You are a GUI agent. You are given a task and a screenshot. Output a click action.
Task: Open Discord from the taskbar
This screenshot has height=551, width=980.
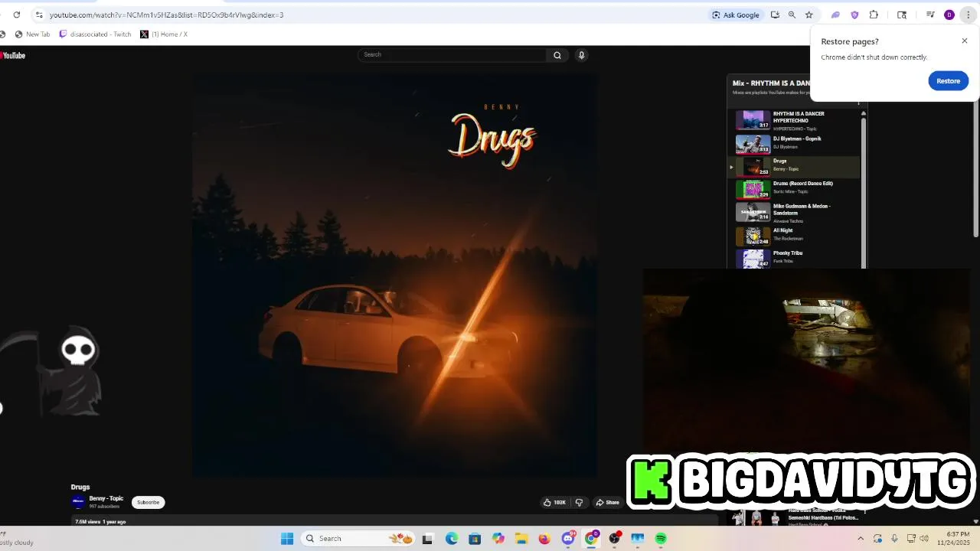[x=568, y=539]
